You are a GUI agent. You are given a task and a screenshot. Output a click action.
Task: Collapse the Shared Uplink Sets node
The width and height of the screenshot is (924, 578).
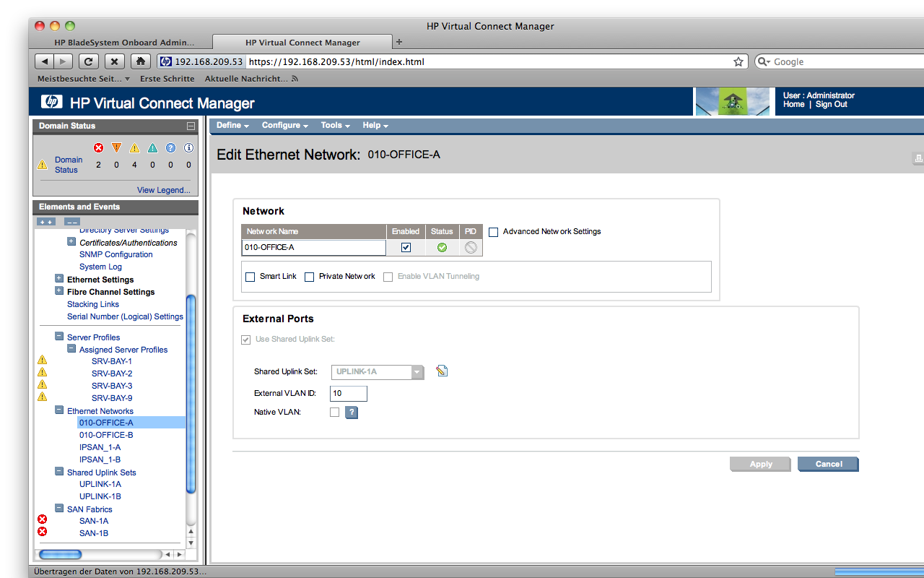(59, 472)
